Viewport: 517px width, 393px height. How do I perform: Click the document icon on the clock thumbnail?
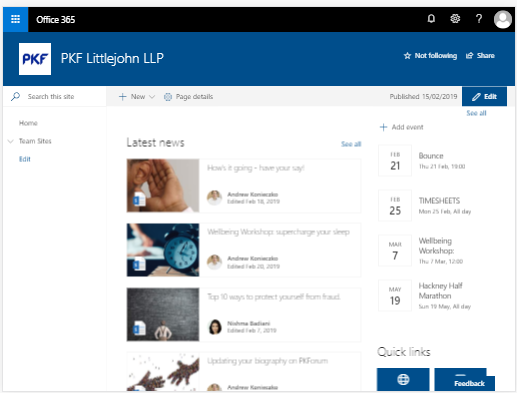[x=139, y=264]
